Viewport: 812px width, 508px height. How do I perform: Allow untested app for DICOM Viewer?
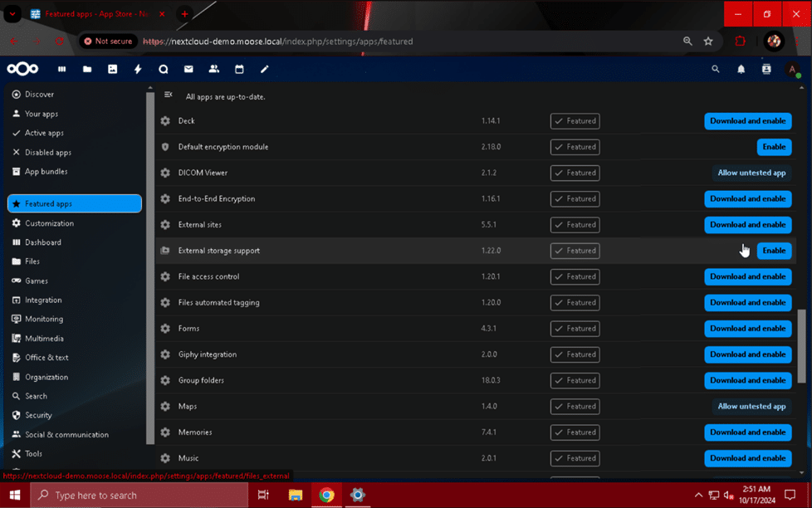[x=752, y=173]
